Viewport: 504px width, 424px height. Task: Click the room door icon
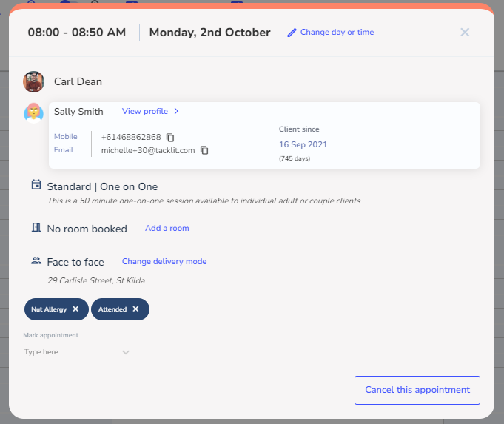tap(36, 228)
